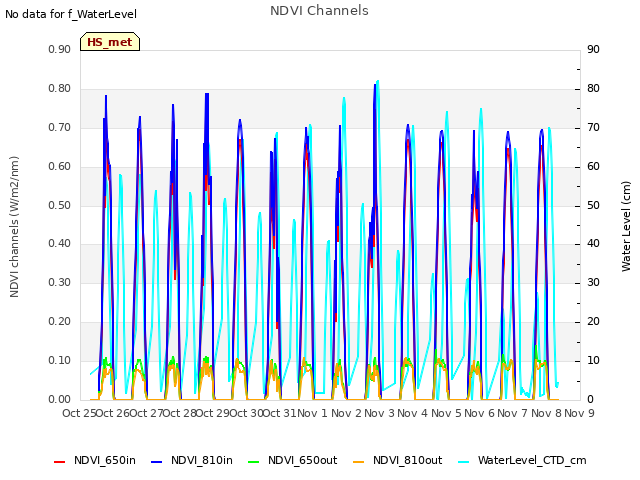Click the Nov 3 x-axis label
Screen dimensions: 640x480
(379, 413)
